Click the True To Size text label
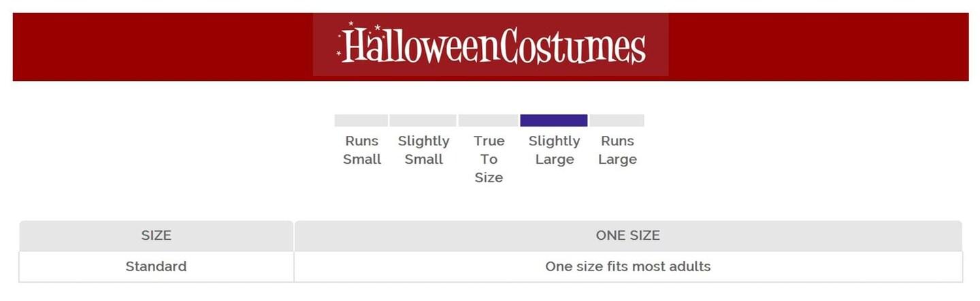980x301 pixels. pyautogui.click(x=489, y=159)
